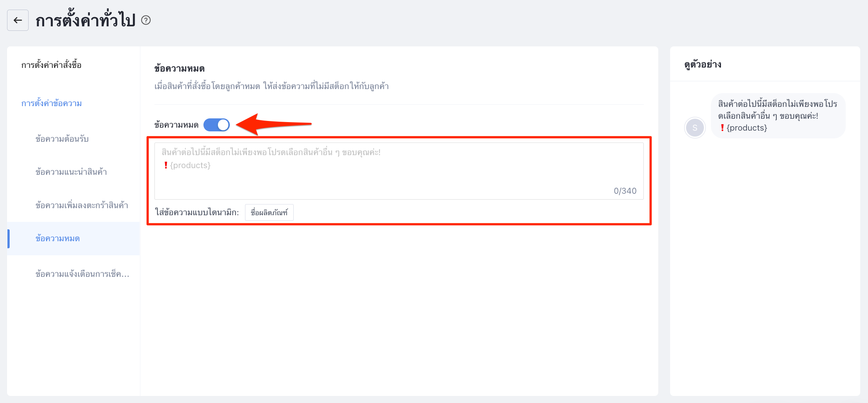Click the ใส่ข้อความแบบไดนามิก: label
868x403 pixels.
pyautogui.click(x=197, y=212)
